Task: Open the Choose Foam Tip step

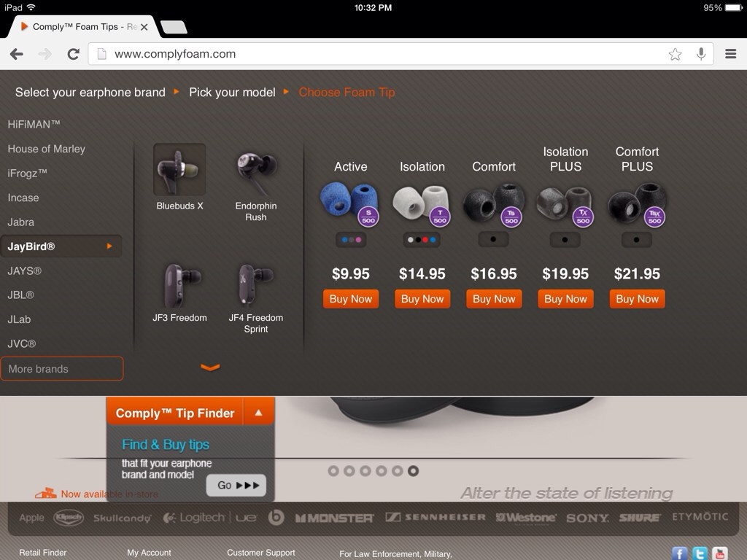Action: [347, 93]
